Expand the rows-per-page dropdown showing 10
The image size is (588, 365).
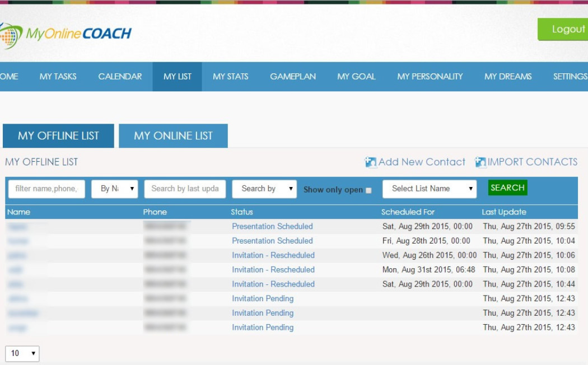coord(22,353)
